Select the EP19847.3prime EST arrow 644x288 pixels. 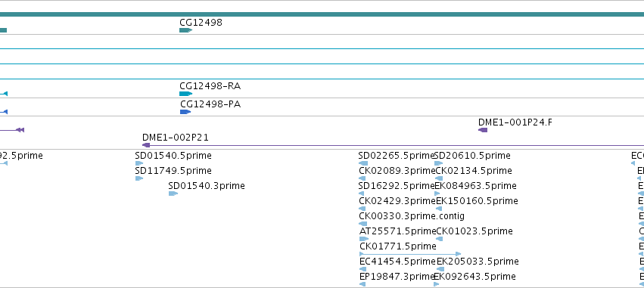(x=362, y=284)
